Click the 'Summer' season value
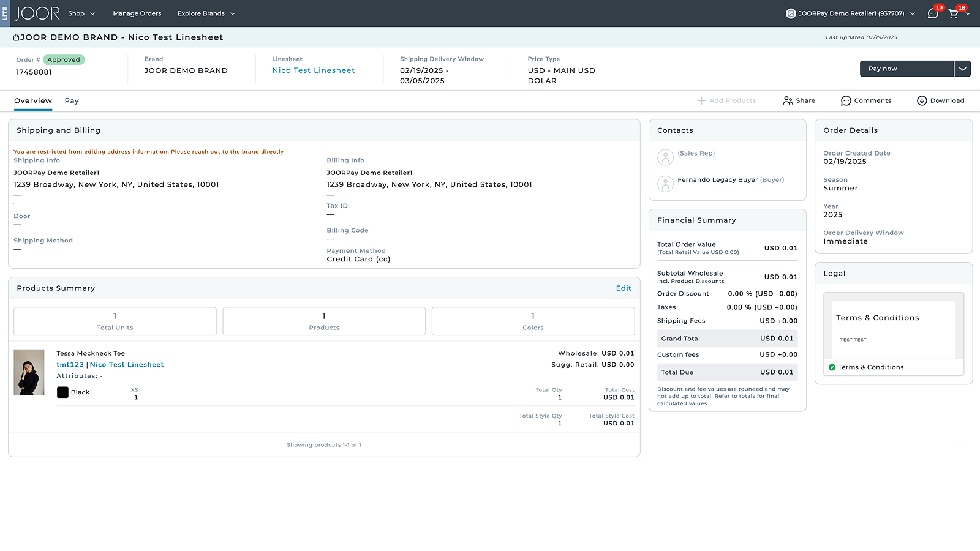 coord(840,189)
